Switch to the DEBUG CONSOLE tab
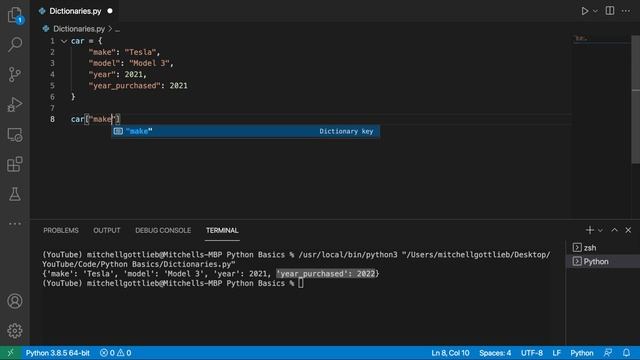This screenshot has width=640, height=360. point(163,231)
